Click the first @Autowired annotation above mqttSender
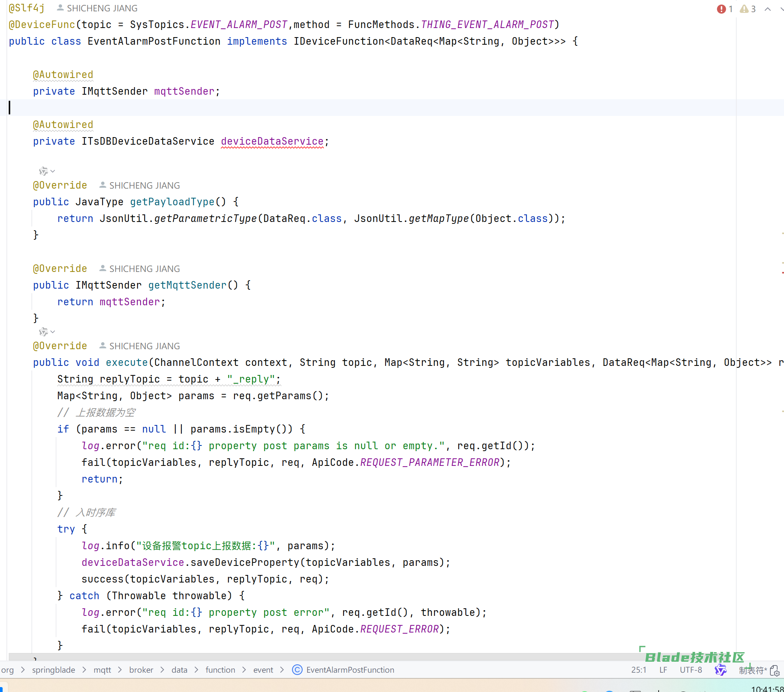784x692 pixels. pyautogui.click(x=63, y=75)
